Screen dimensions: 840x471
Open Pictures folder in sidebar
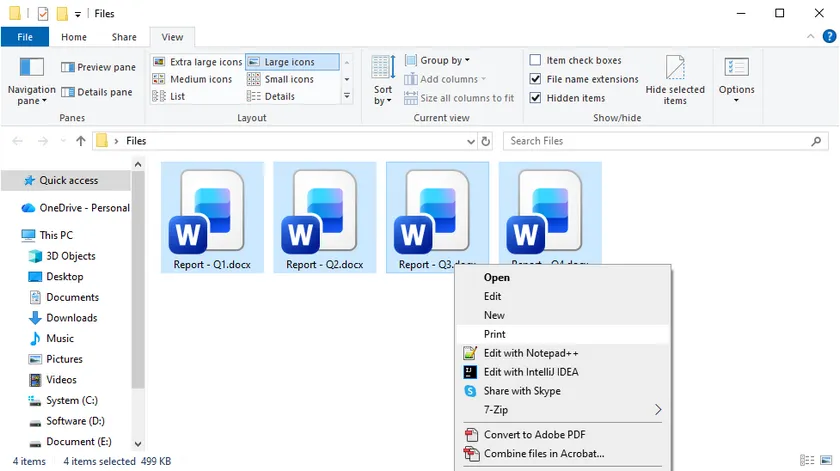point(56,359)
